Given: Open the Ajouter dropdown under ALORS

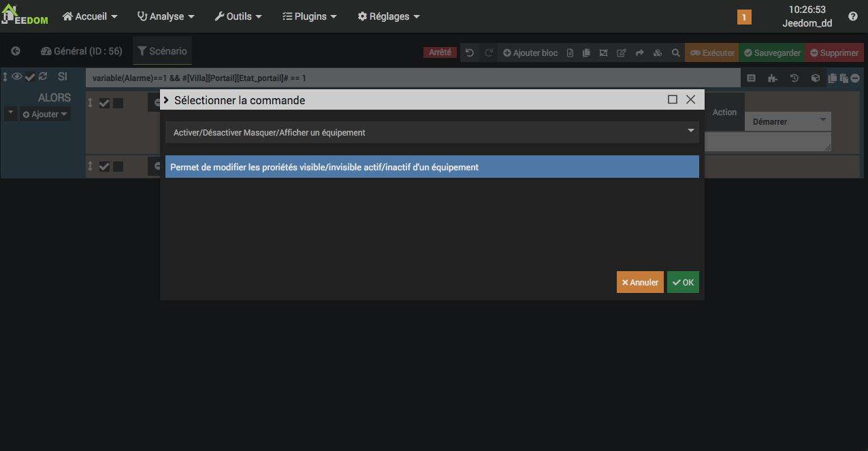Looking at the screenshot, I should pos(45,114).
